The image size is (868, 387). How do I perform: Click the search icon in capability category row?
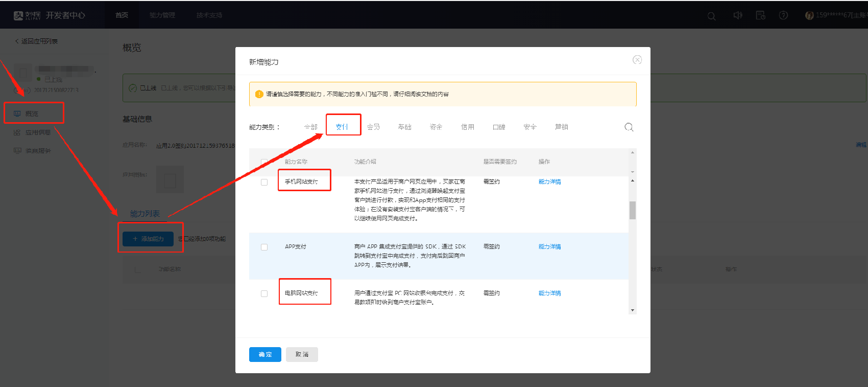point(629,127)
